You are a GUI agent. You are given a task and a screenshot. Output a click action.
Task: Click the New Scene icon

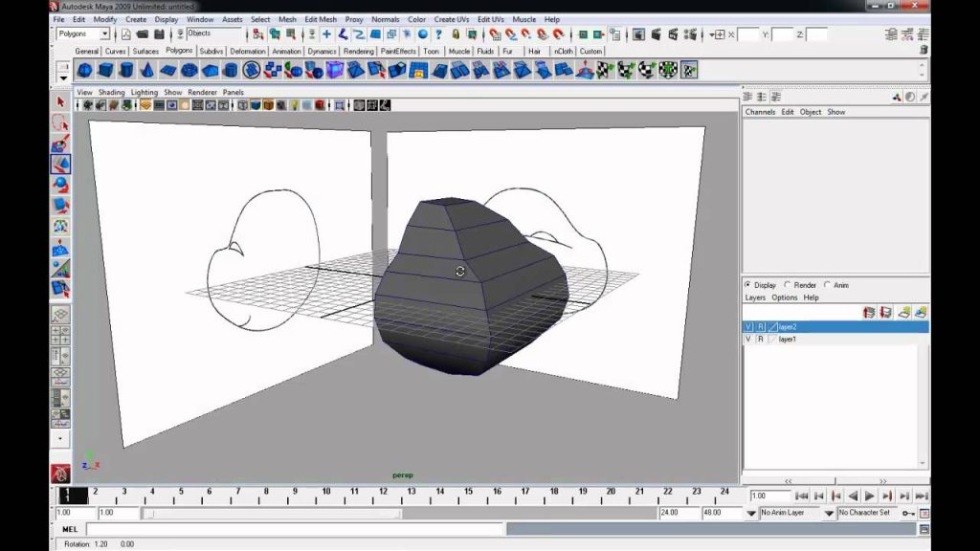click(x=126, y=33)
